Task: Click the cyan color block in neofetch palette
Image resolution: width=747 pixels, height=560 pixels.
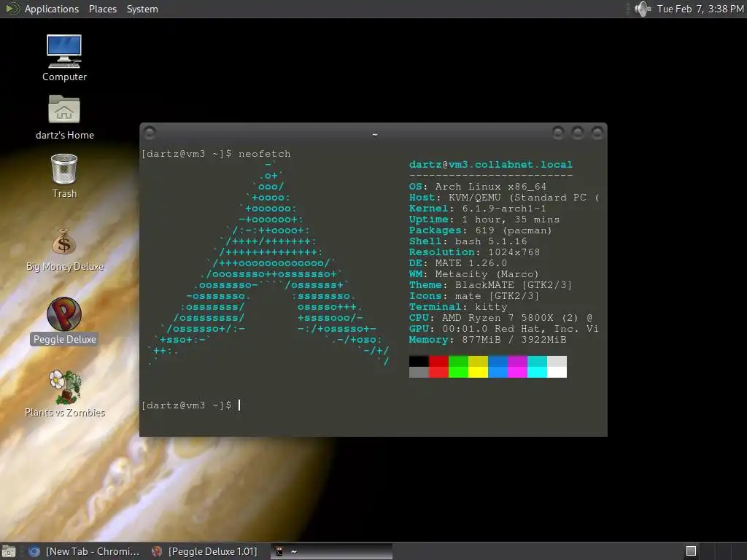Action: pyautogui.click(x=537, y=367)
